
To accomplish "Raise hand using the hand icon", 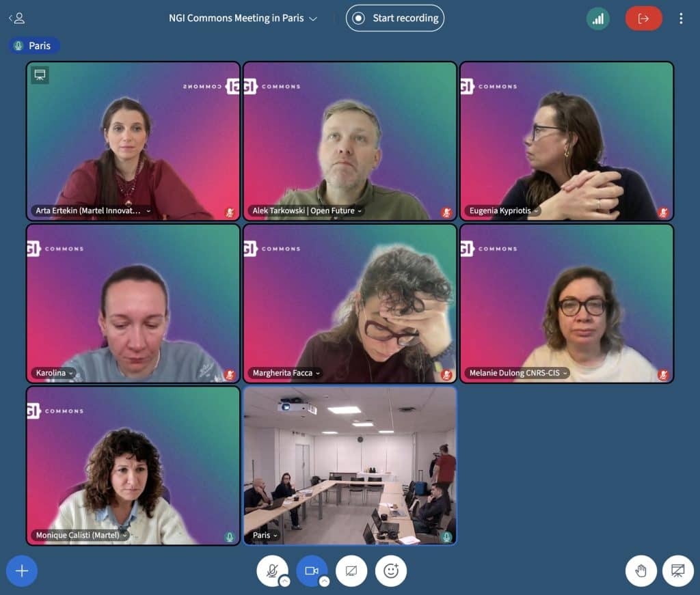I will (641, 570).
